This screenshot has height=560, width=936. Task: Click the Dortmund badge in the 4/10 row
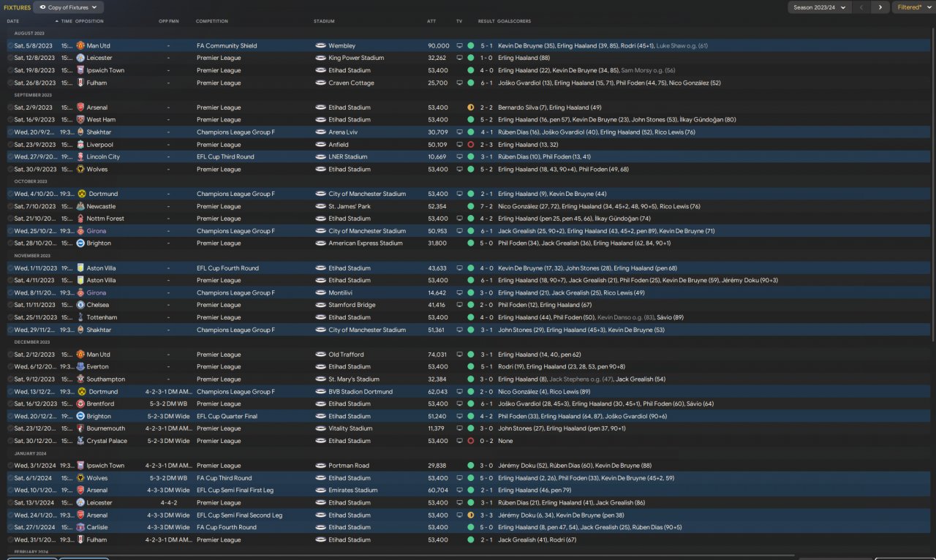click(82, 194)
